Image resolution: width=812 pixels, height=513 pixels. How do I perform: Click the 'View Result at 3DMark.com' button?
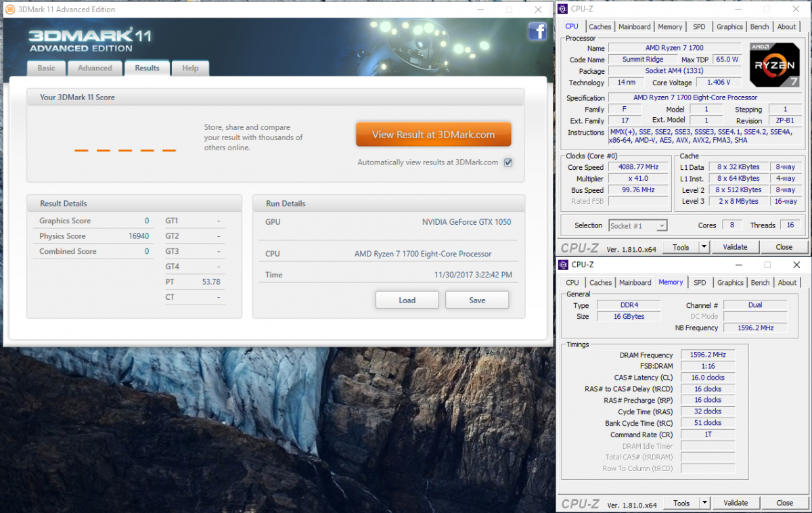[x=434, y=135]
